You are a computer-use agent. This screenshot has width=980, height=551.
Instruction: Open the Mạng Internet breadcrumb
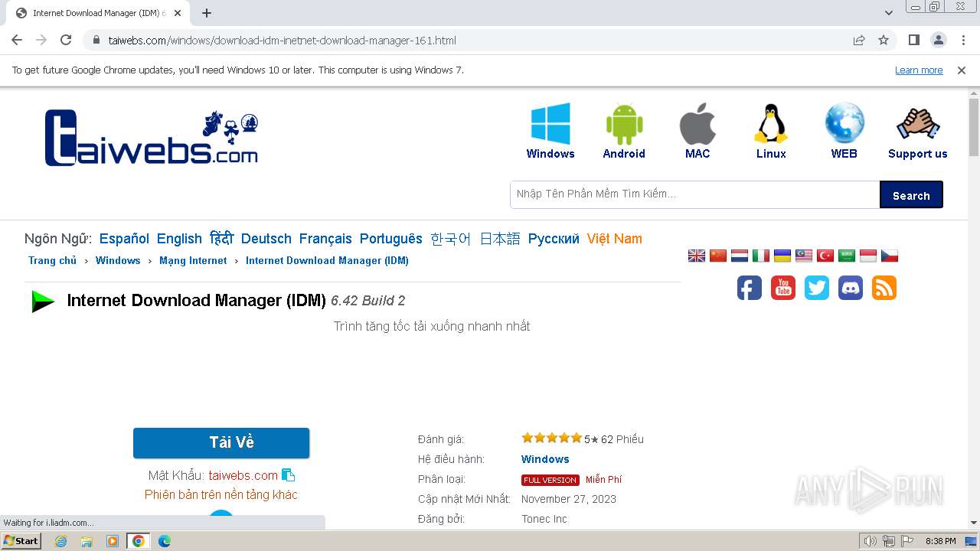tap(193, 261)
